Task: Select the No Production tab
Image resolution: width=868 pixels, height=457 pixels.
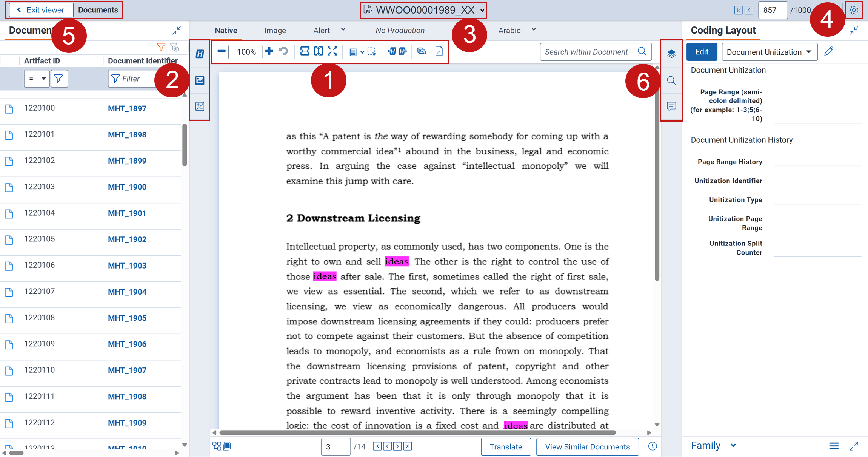Action: point(400,31)
